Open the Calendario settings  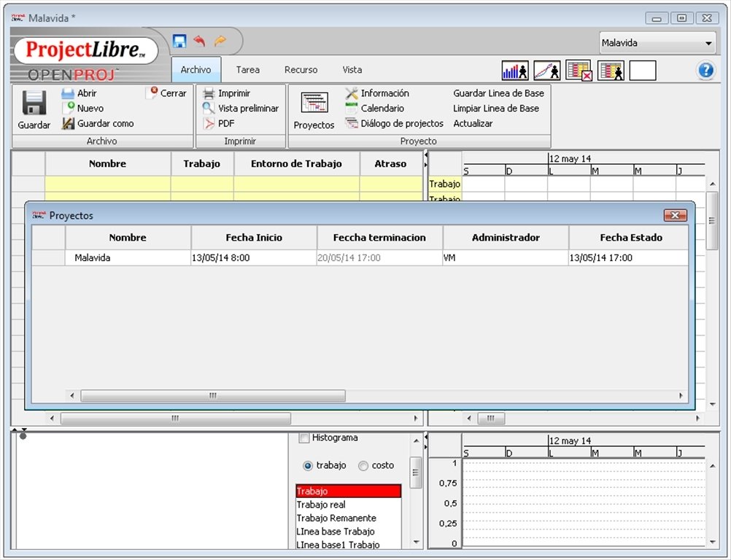tap(374, 108)
